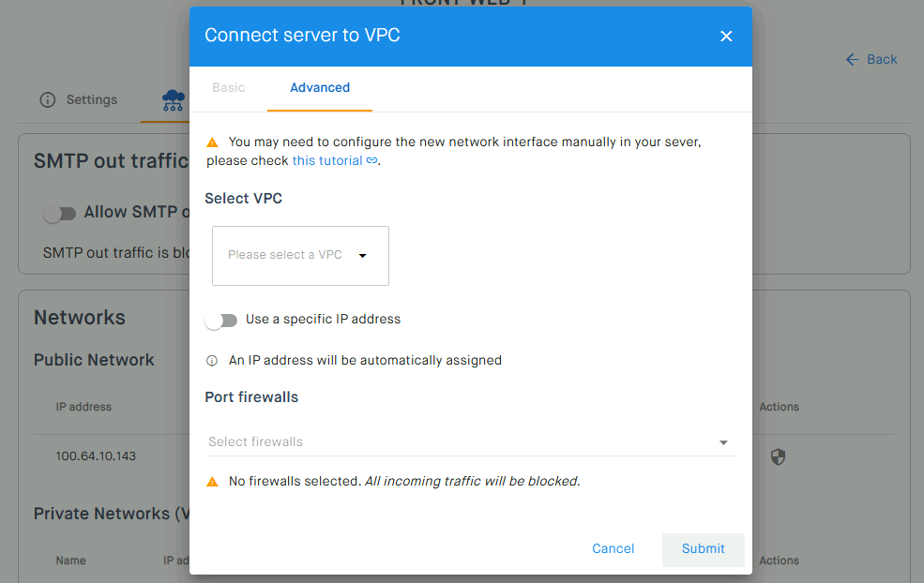This screenshot has height=583, width=924.
Task: Toggle Allow SMTP out traffic switch
Action: click(x=59, y=213)
